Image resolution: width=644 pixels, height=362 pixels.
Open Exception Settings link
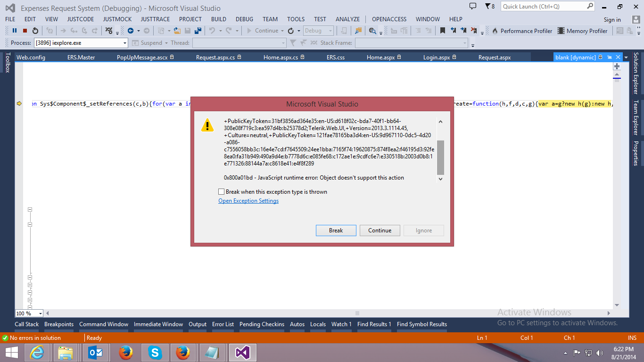248,201
